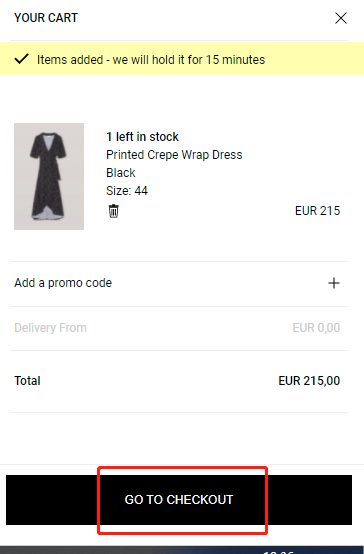Click the 'Delivery From' label
The height and width of the screenshot is (554, 364).
pos(50,328)
